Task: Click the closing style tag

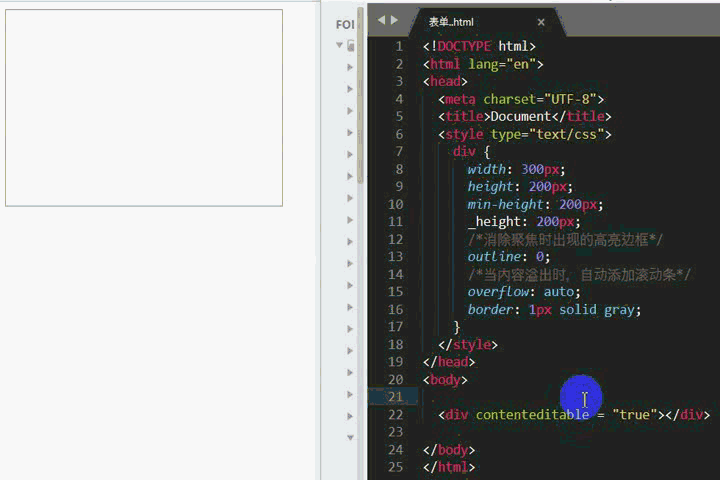Action: tap(467, 344)
